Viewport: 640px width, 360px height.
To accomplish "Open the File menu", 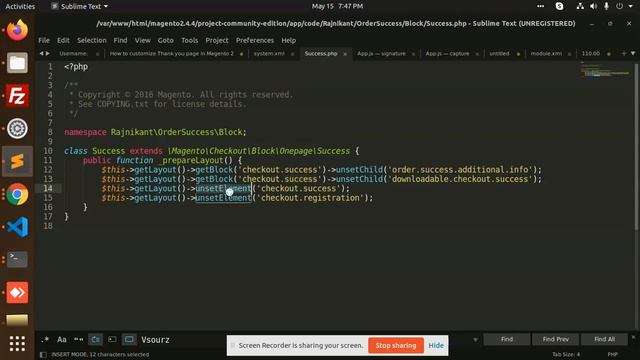I will (44, 40).
